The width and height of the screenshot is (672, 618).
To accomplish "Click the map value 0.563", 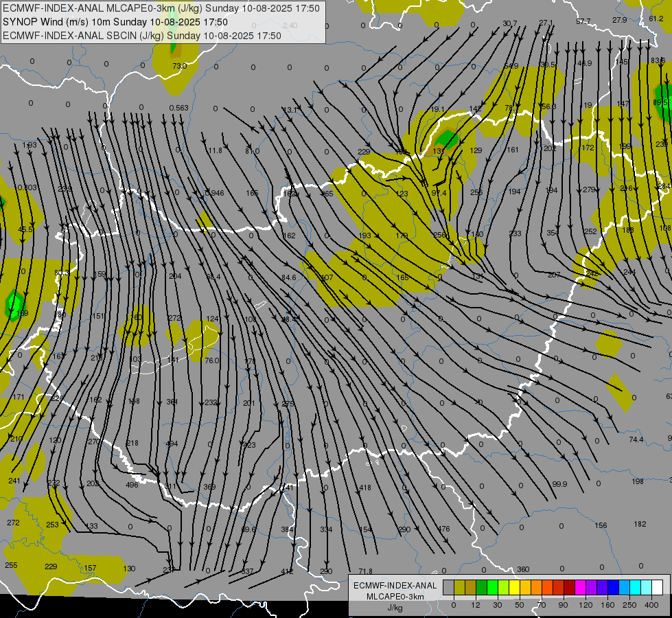I will click(178, 108).
